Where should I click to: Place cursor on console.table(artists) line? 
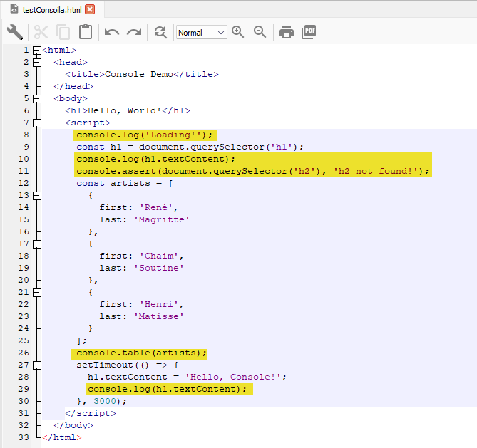141,353
